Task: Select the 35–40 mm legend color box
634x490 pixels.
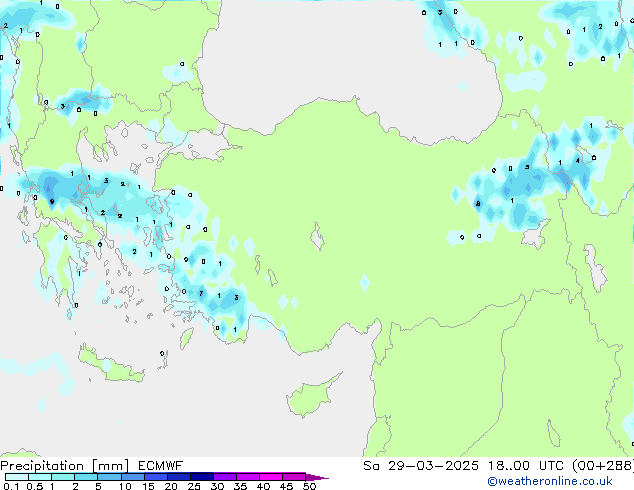Action: (x=247, y=477)
